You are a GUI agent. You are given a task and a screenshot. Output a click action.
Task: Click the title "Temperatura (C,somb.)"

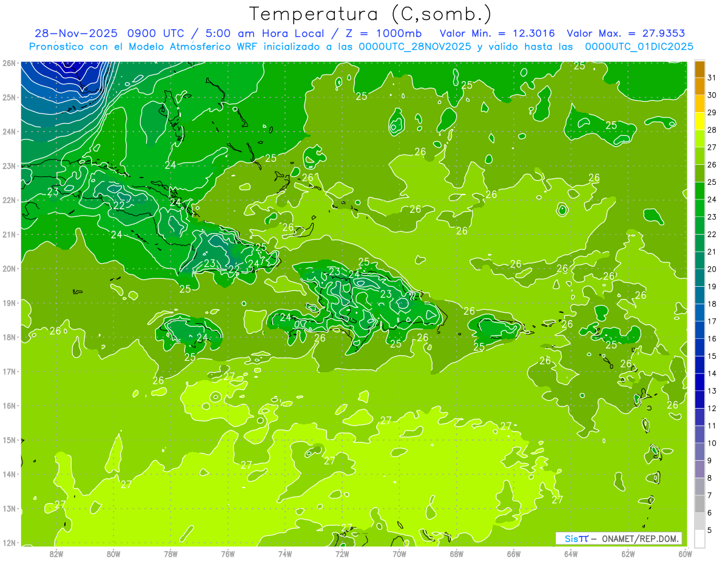(371, 14)
